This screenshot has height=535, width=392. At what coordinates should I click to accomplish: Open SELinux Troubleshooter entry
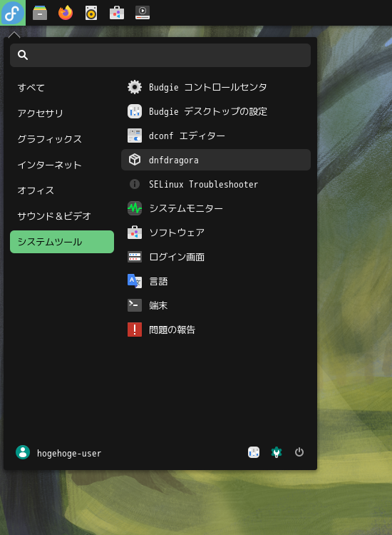point(216,184)
